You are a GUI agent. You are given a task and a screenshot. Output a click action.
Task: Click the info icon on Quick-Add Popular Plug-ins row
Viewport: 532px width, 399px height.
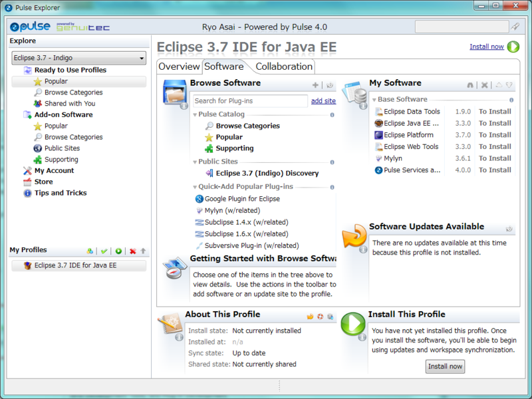(332, 188)
